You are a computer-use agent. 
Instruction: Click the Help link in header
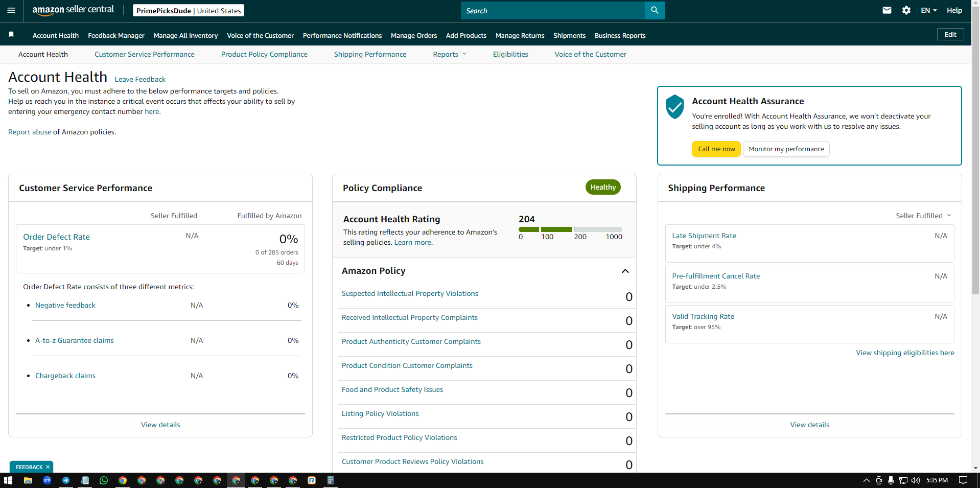tap(954, 10)
